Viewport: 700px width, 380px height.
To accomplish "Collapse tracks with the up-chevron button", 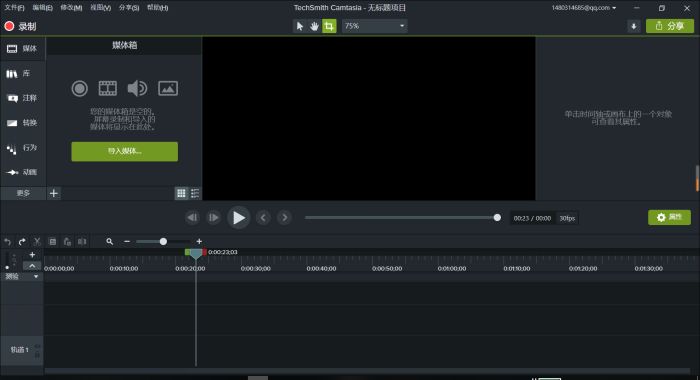I will (32, 266).
